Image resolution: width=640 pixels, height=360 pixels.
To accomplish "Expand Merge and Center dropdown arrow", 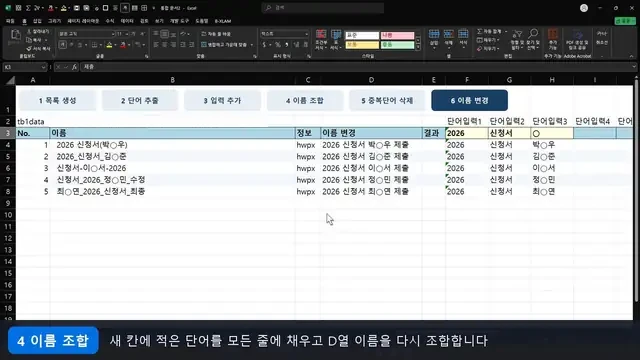I will coord(252,45).
